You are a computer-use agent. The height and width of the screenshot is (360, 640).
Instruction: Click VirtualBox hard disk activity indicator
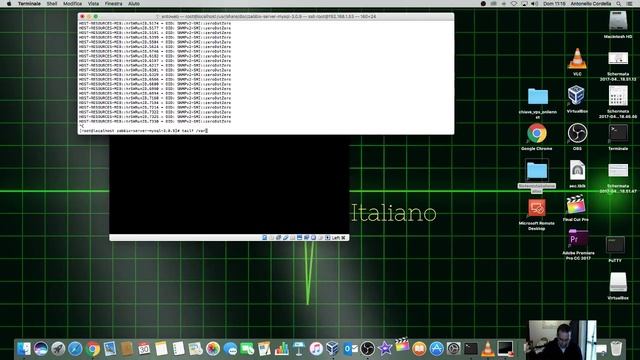[x=264, y=238]
